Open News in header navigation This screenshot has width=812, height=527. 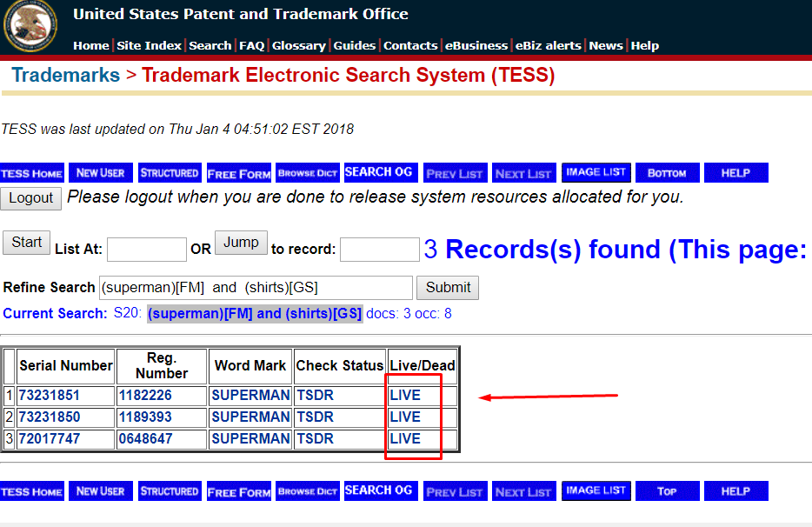(x=606, y=45)
